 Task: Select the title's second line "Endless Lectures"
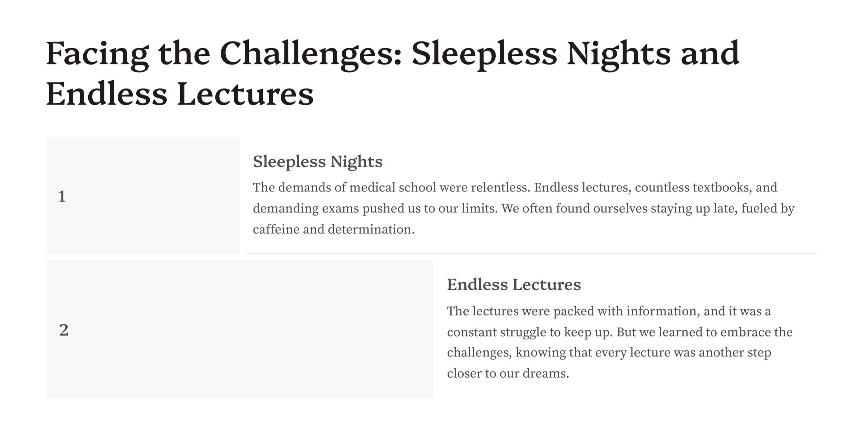[x=179, y=95]
